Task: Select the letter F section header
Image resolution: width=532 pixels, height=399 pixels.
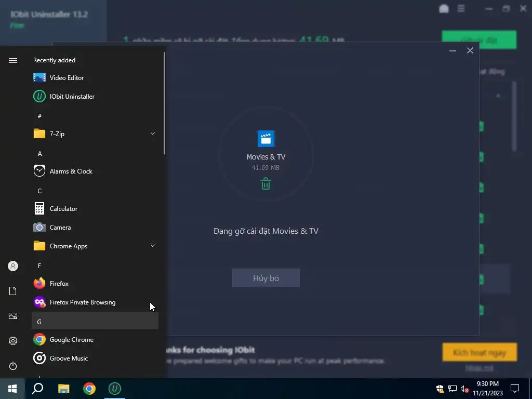Action: (95, 265)
